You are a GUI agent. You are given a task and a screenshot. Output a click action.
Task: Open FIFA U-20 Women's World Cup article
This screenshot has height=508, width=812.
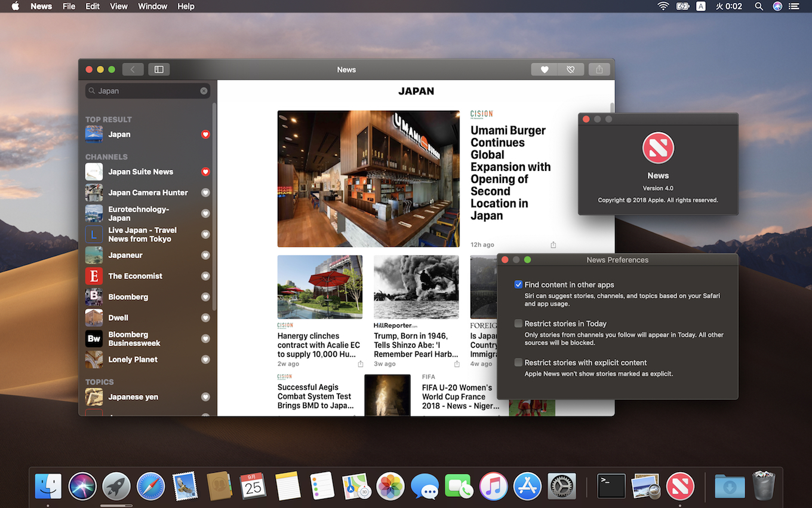[461, 396]
